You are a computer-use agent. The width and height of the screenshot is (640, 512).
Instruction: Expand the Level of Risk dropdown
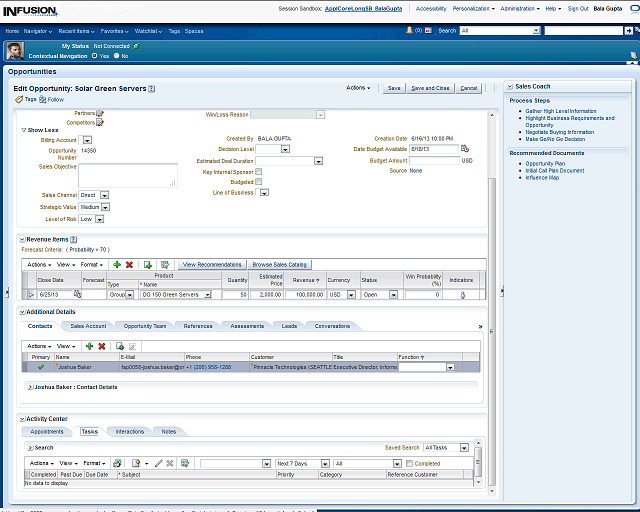[x=100, y=218]
